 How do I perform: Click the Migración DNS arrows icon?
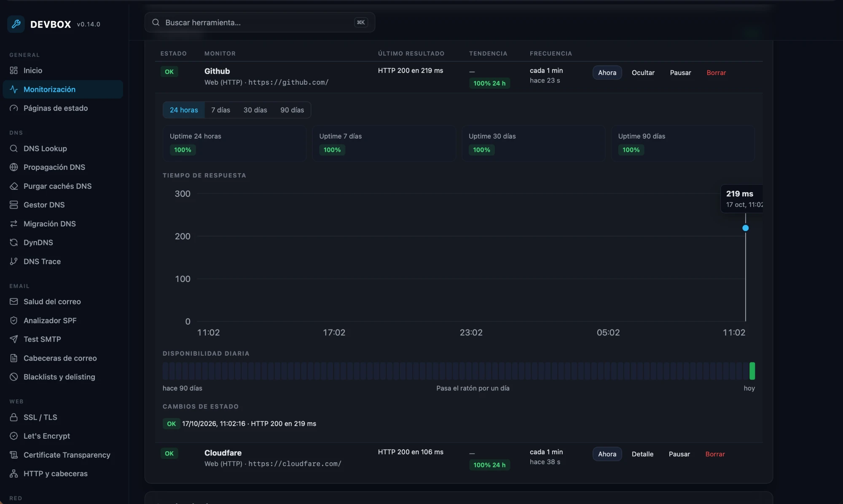point(14,224)
